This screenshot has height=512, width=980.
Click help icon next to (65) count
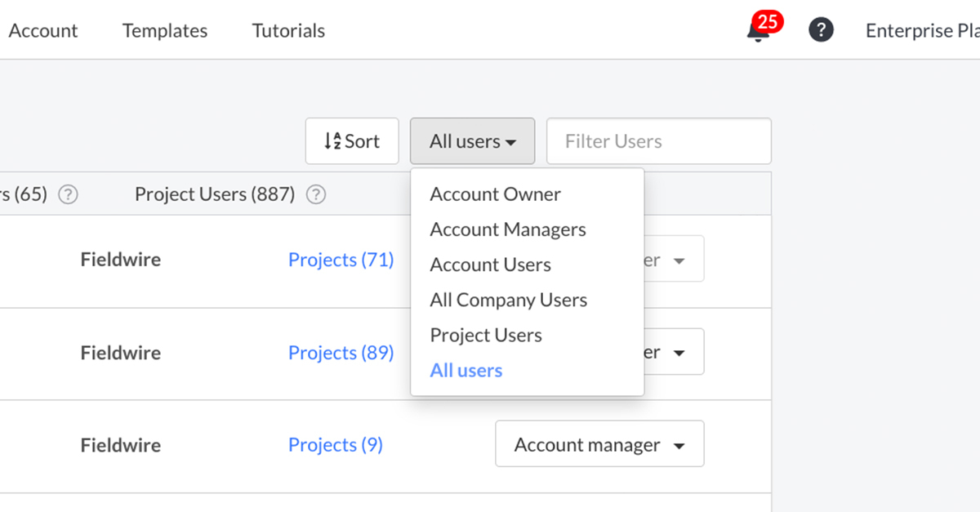point(69,194)
